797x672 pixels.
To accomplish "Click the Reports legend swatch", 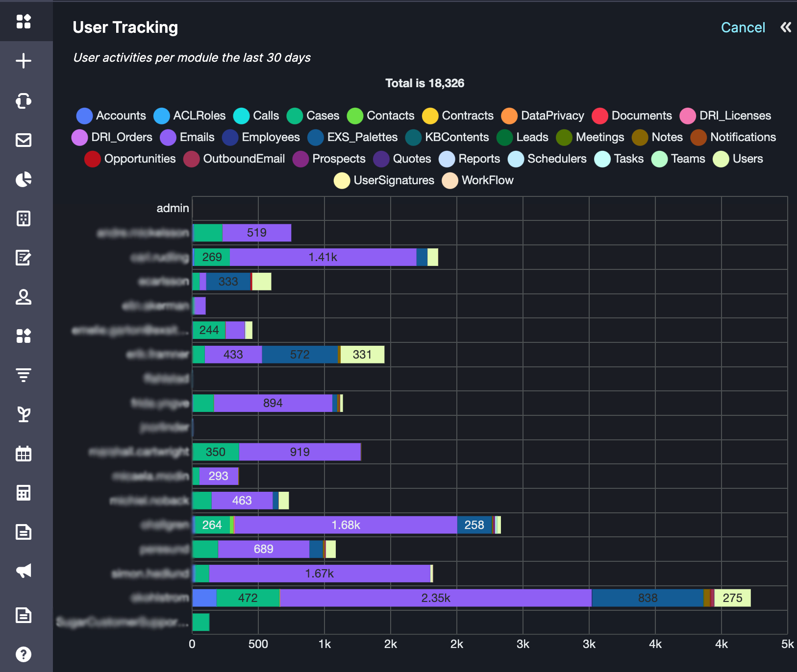I will 447,159.
